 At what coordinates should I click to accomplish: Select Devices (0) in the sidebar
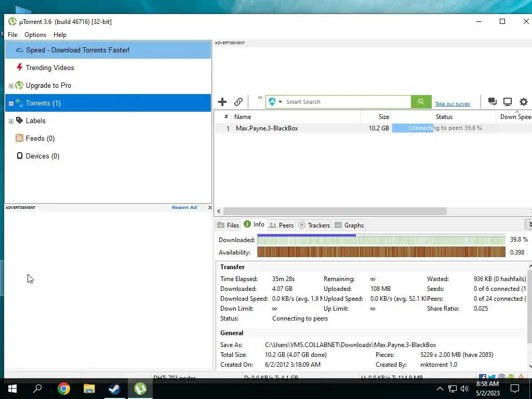108,156
